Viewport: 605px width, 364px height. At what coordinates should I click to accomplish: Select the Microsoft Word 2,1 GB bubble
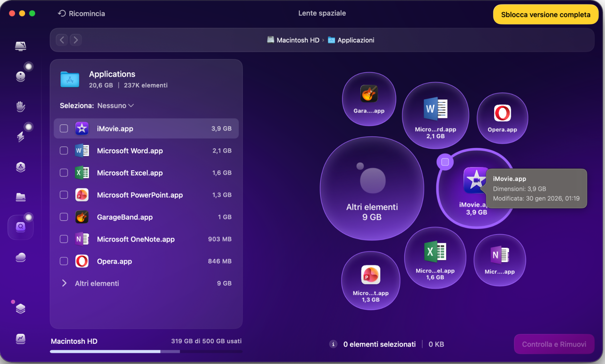[435, 115]
